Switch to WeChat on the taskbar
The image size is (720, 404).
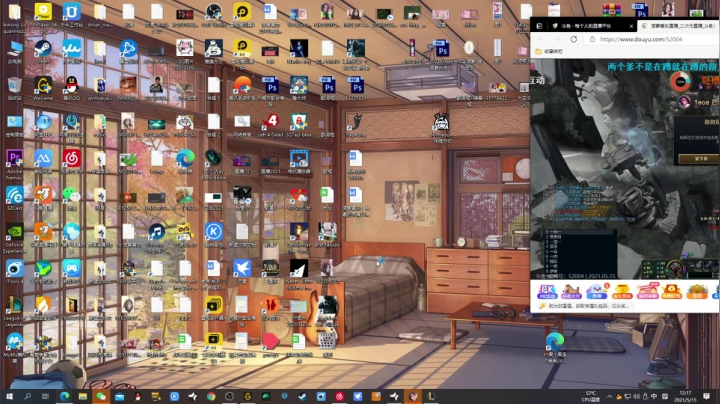[x=101, y=396]
